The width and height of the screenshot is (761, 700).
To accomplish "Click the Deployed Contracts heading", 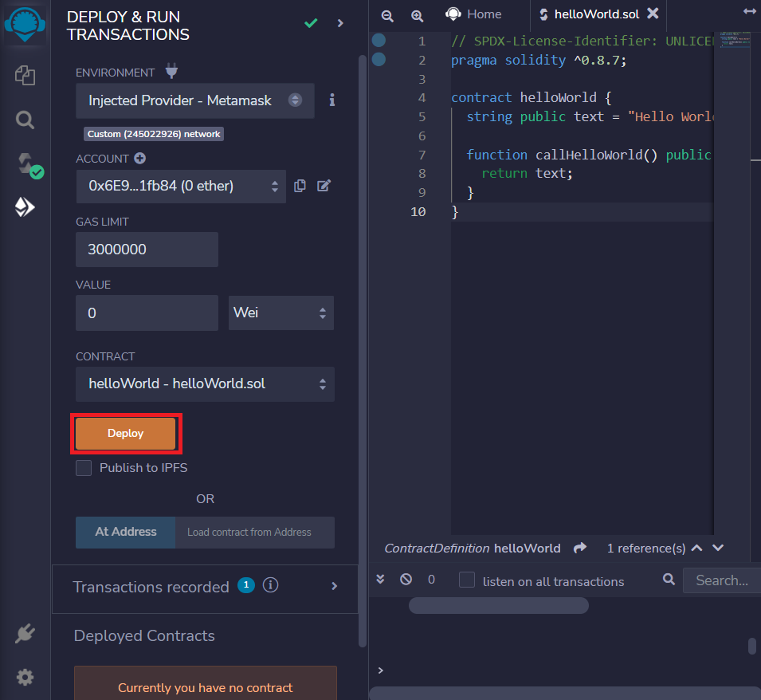I will [x=144, y=636].
